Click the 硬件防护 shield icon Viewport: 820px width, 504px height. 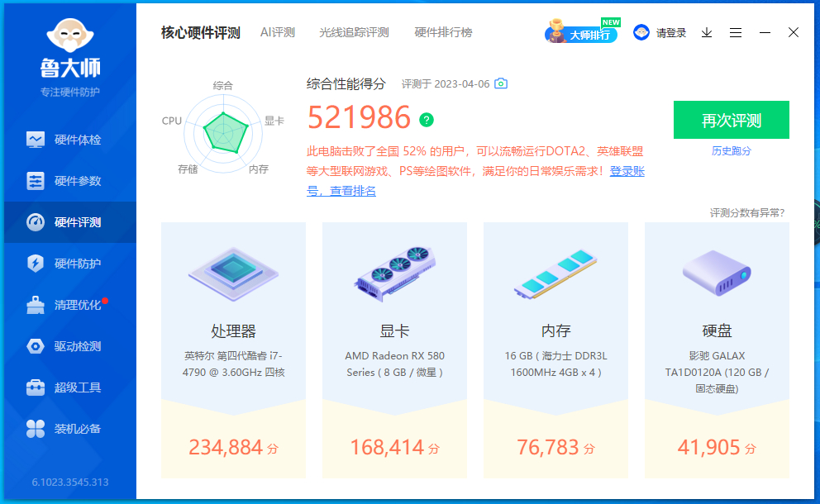(36, 264)
